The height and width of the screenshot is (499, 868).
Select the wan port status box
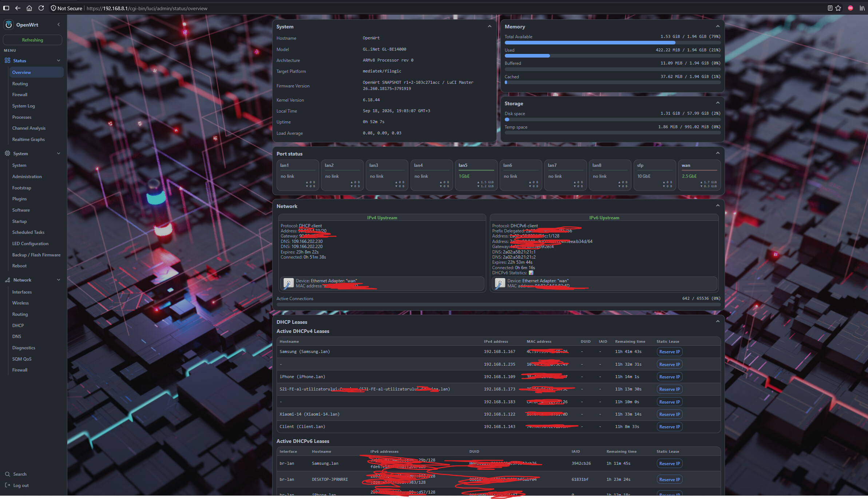coord(699,175)
